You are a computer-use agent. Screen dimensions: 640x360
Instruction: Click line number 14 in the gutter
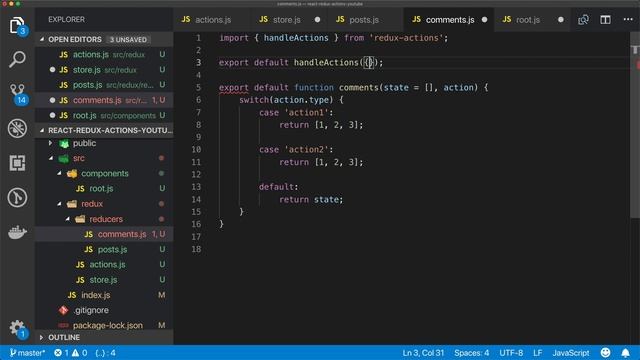pyautogui.click(x=196, y=199)
